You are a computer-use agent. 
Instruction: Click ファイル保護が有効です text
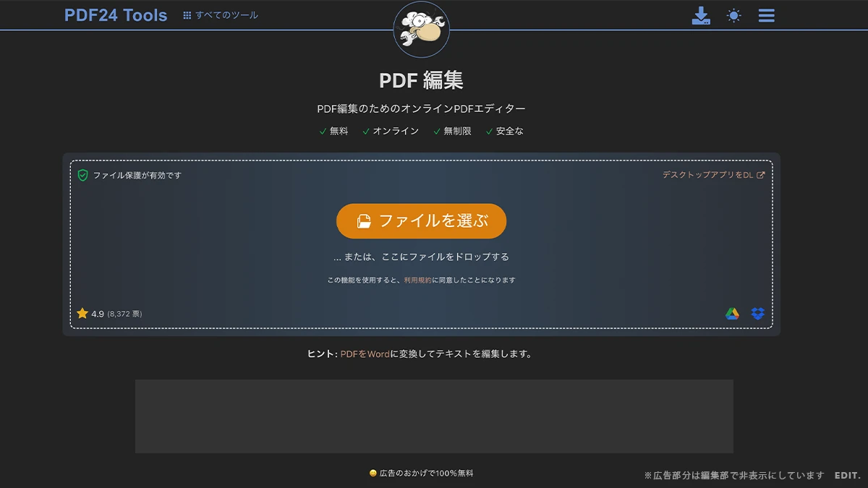137,176
